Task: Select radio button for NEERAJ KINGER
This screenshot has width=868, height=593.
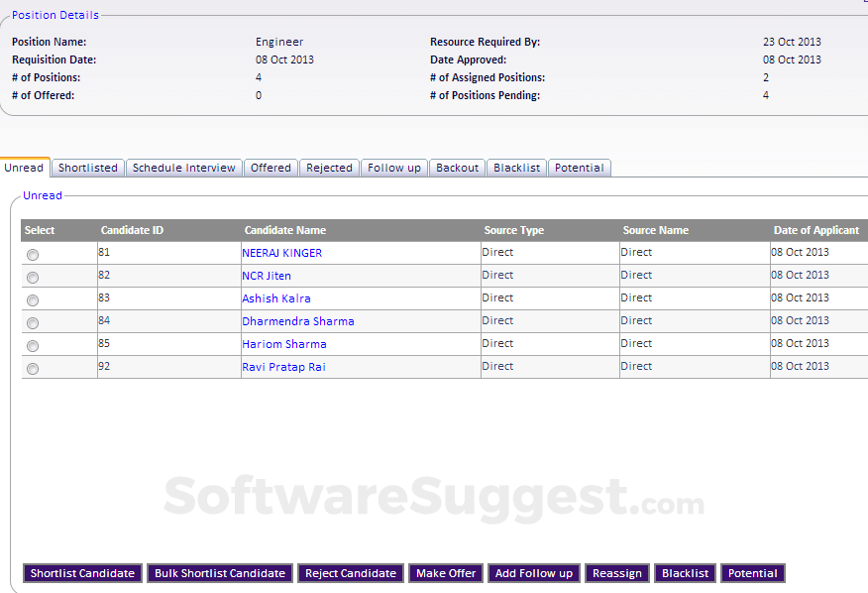Action: tap(33, 255)
